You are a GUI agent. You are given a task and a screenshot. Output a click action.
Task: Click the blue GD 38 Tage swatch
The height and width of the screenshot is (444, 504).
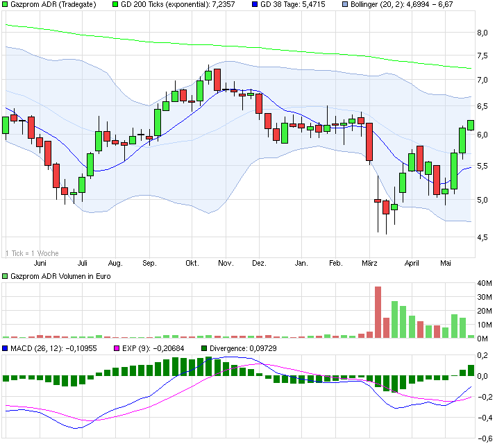tap(255, 4)
